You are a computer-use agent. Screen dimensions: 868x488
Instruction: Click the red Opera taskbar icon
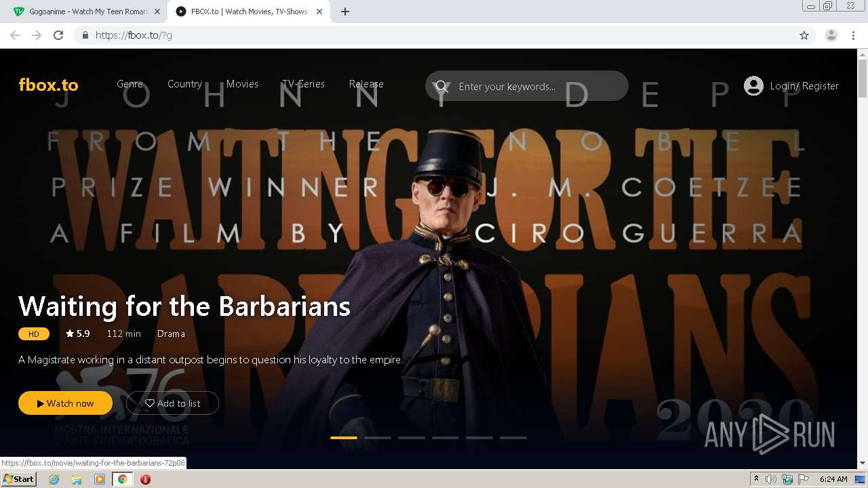click(x=145, y=479)
